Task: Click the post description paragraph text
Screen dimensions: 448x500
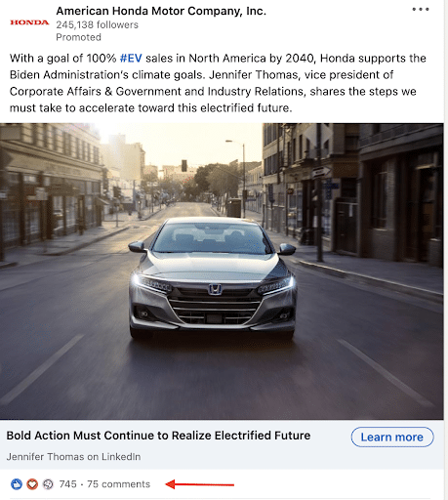Action: coord(218,83)
